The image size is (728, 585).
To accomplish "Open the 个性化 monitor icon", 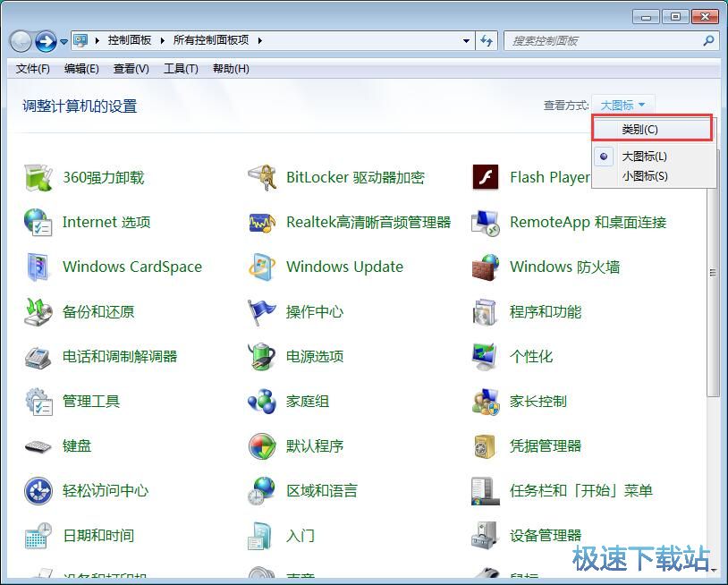I will point(485,357).
